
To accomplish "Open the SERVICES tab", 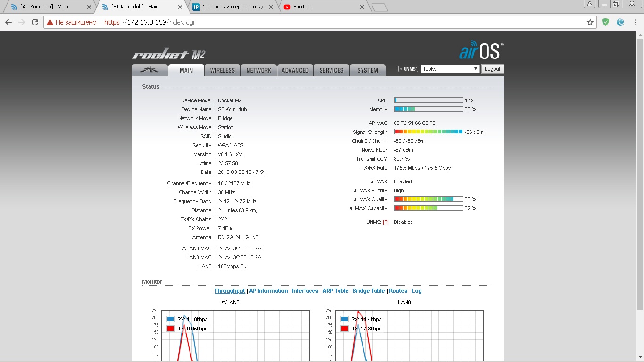I will pyautogui.click(x=331, y=70).
